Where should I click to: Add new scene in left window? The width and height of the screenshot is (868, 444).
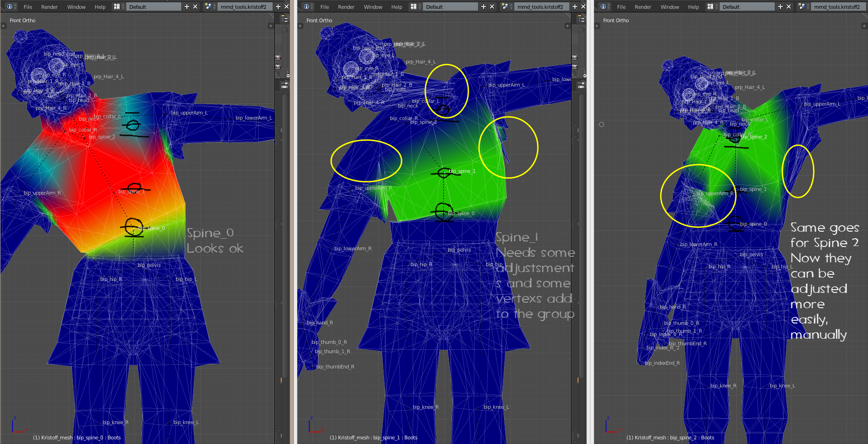tap(278, 6)
